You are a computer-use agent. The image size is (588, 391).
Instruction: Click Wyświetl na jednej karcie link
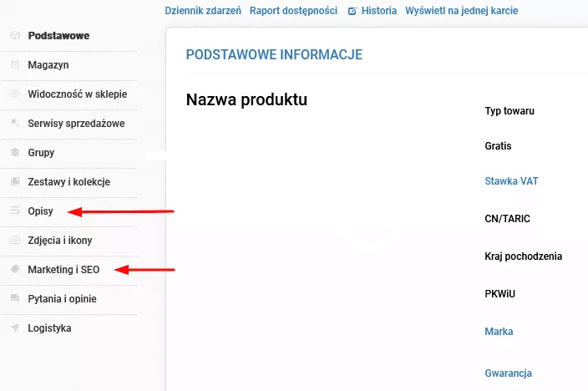pyautogui.click(x=461, y=11)
